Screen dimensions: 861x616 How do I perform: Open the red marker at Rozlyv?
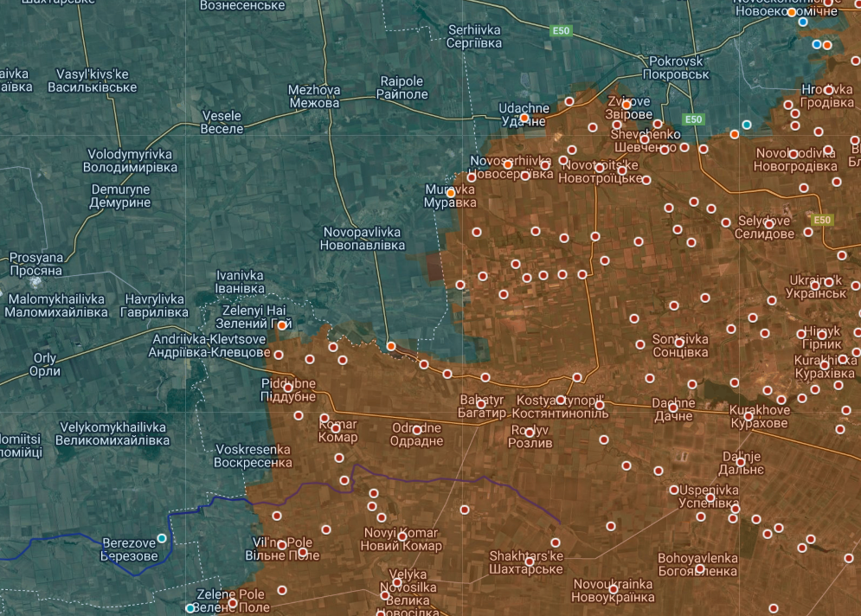[530, 433]
